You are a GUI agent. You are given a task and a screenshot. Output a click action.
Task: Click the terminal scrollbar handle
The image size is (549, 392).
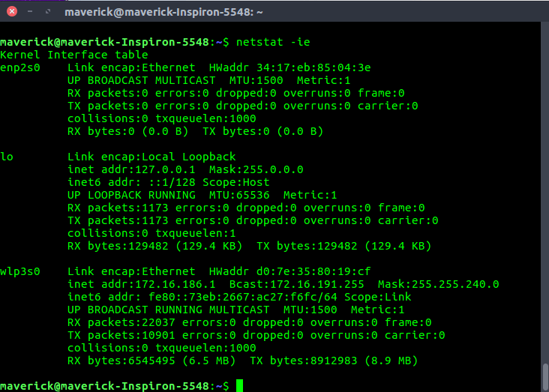(x=545, y=377)
